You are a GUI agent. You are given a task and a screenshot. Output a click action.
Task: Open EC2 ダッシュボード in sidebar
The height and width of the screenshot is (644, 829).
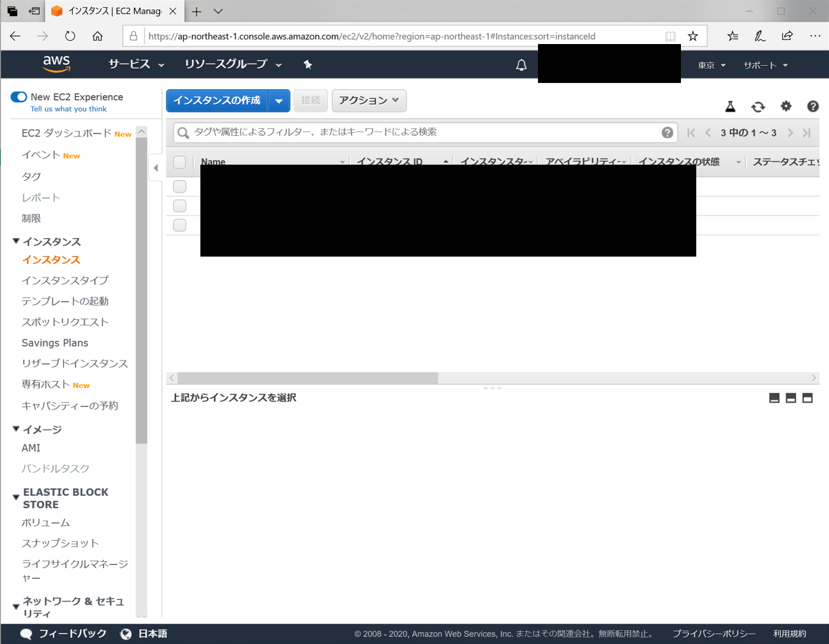click(x=66, y=133)
